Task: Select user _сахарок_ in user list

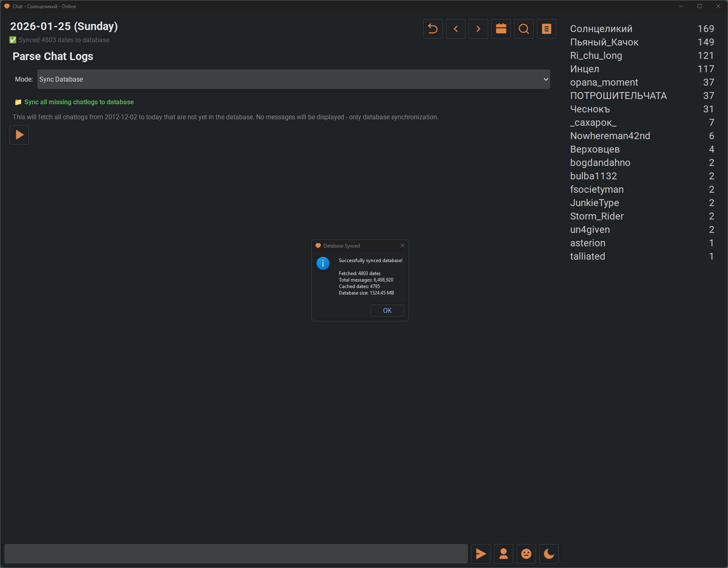Action: (593, 123)
